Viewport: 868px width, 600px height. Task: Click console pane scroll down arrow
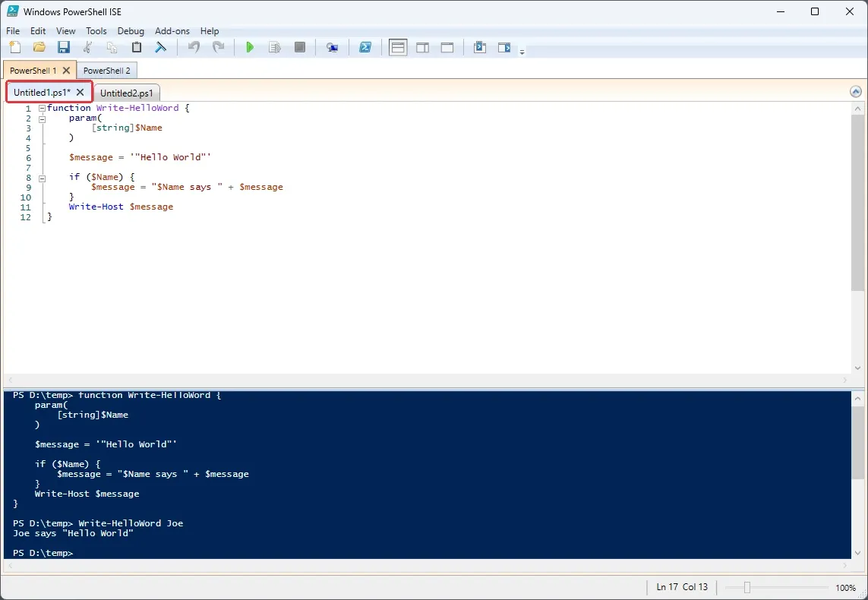pyautogui.click(x=857, y=552)
